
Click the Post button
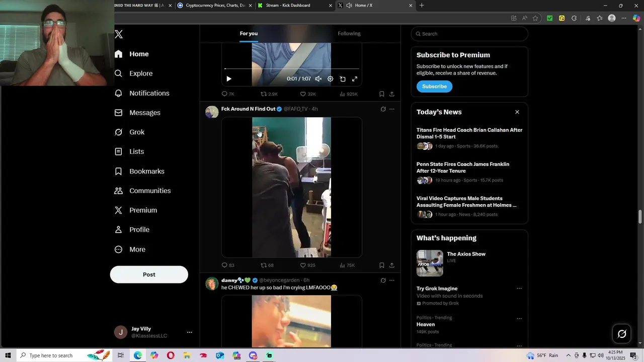click(149, 275)
